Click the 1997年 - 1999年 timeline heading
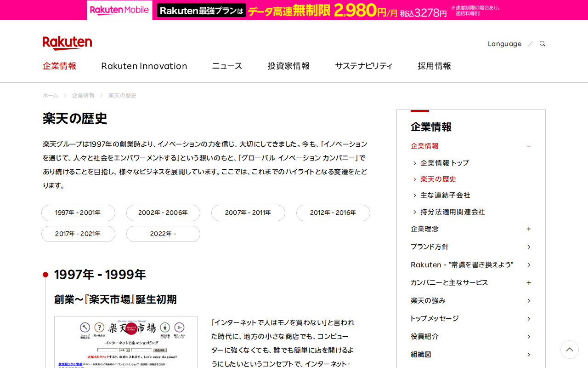The width and height of the screenshot is (588, 368). (x=100, y=275)
